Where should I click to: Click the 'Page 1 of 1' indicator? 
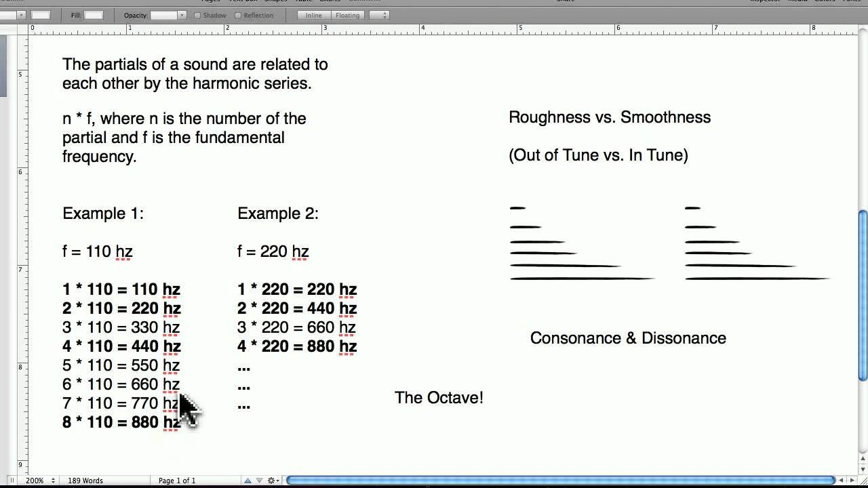(x=177, y=481)
